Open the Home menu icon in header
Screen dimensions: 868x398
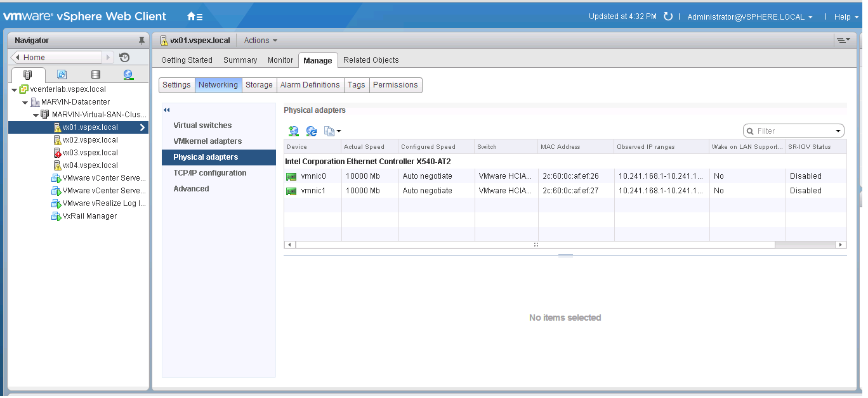[195, 16]
